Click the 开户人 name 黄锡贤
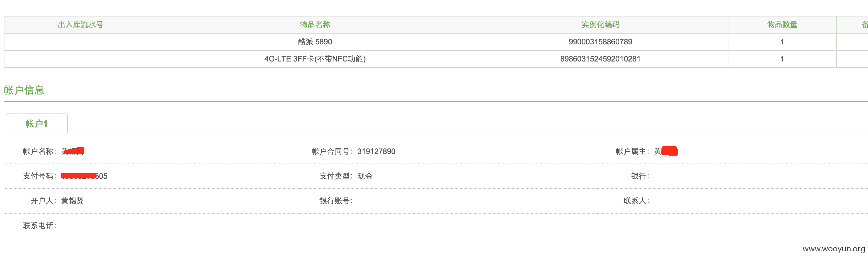The height and width of the screenshot is (258, 868). click(72, 201)
